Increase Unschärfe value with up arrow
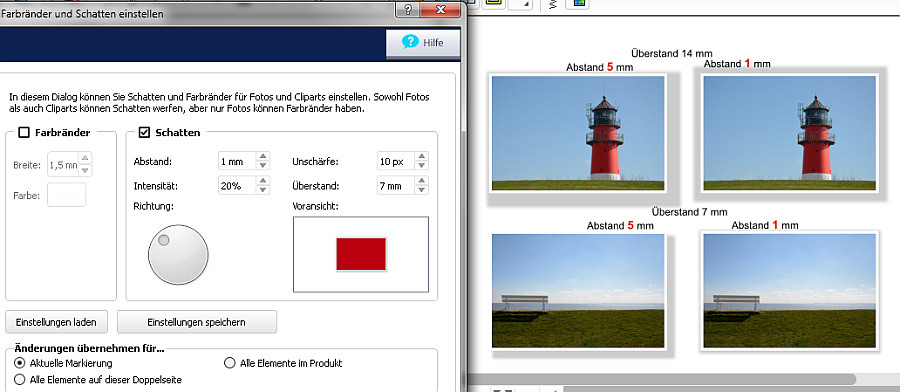The height and width of the screenshot is (392, 900). click(x=422, y=157)
